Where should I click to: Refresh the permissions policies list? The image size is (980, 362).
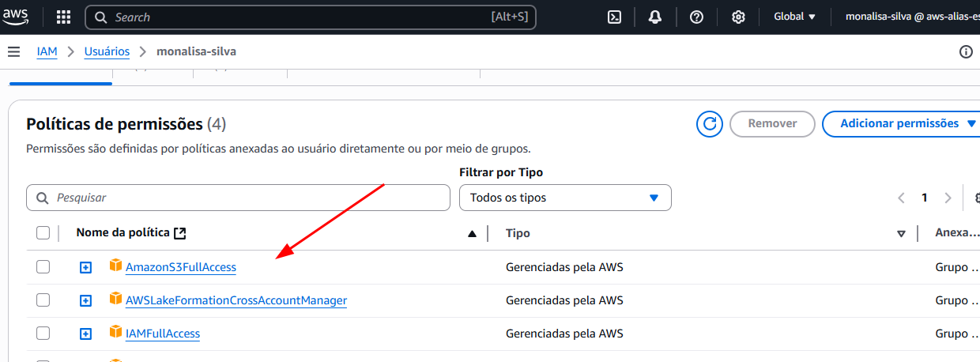[710, 124]
